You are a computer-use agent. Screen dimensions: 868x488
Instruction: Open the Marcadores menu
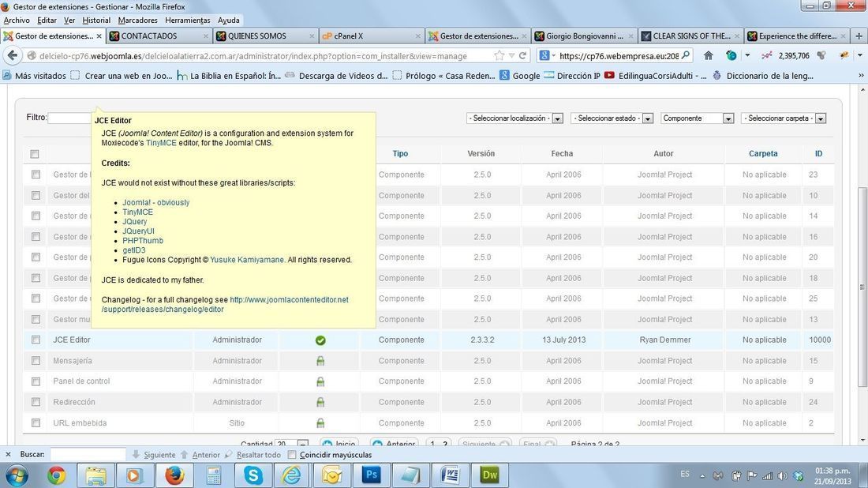(x=138, y=20)
